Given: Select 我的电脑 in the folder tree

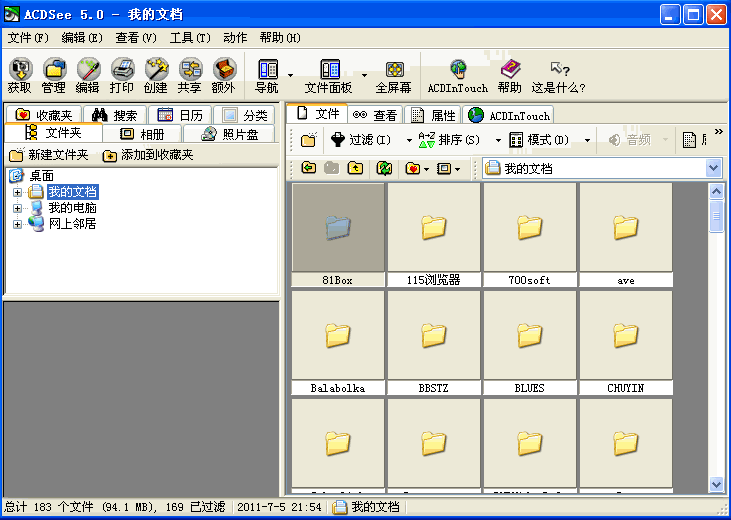Looking at the screenshot, I should tap(72, 208).
